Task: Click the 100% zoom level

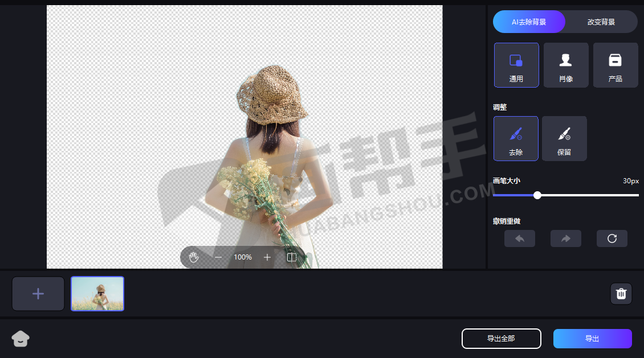Action: [243, 257]
